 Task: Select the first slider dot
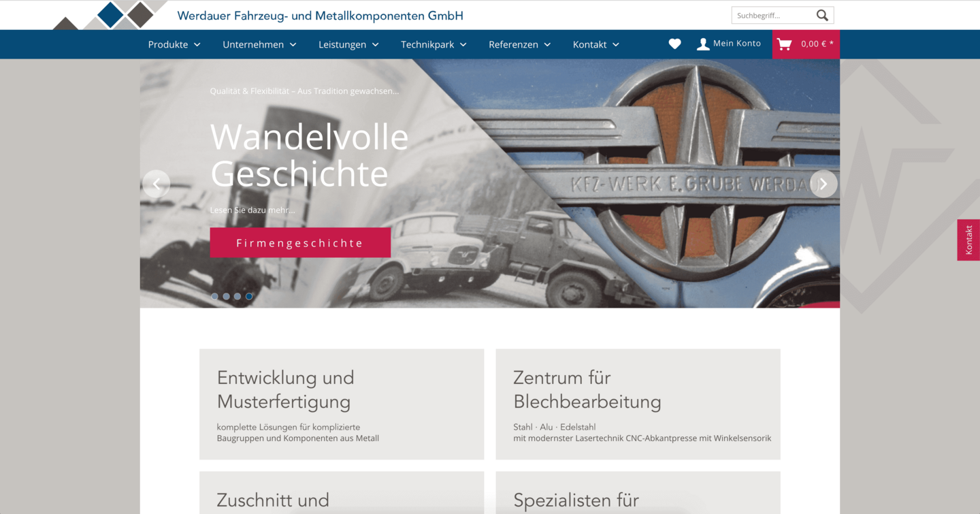215,296
